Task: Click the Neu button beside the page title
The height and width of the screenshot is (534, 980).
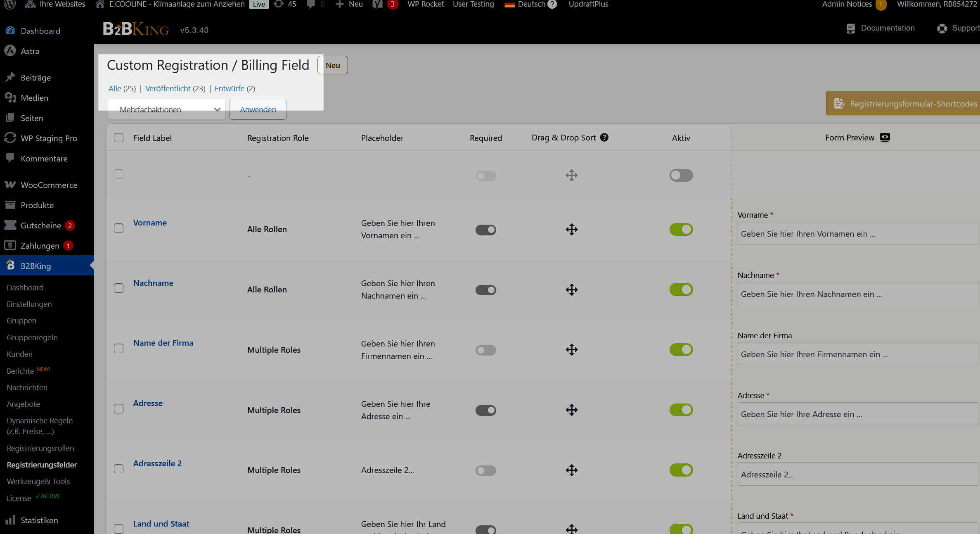Action: click(333, 65)
